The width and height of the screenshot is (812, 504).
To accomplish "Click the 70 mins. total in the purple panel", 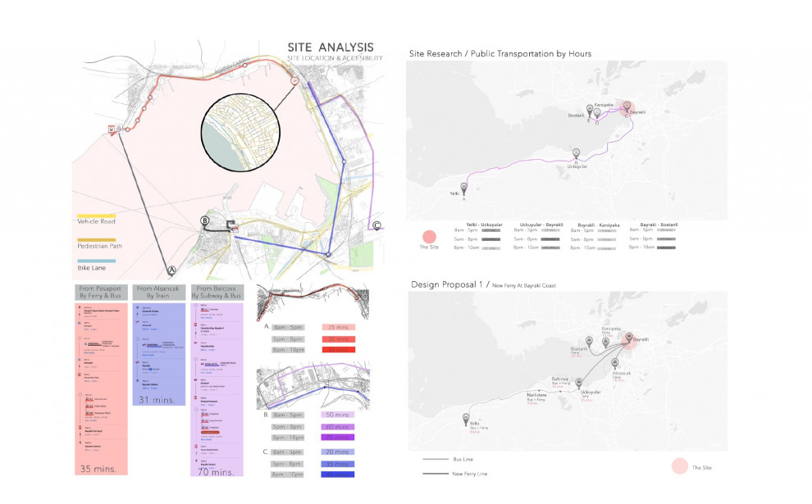I will pos(216,472).
